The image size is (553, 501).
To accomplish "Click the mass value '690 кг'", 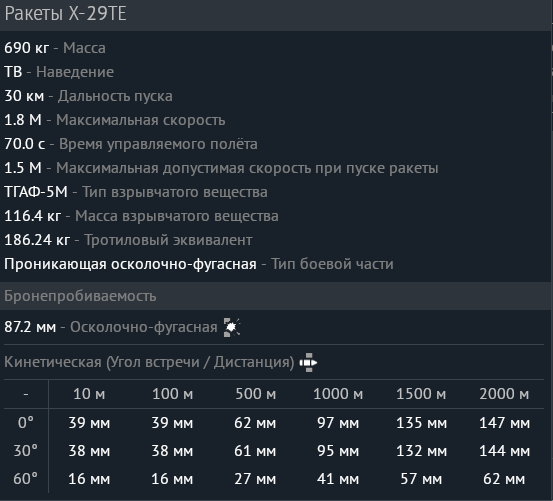I will pos(26,48).
